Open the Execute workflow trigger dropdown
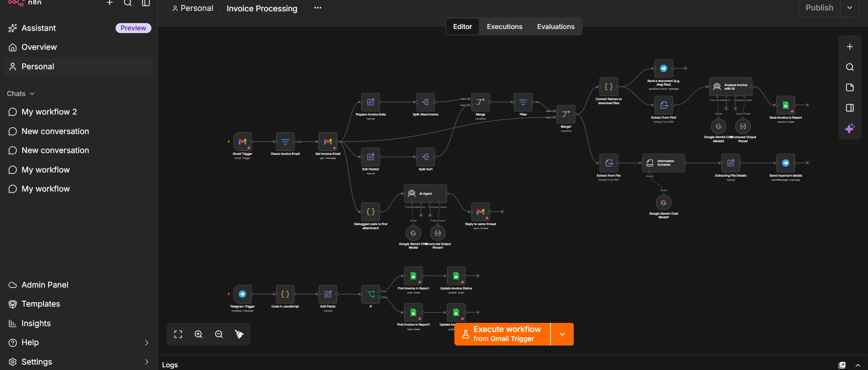 tap(563, 334)
